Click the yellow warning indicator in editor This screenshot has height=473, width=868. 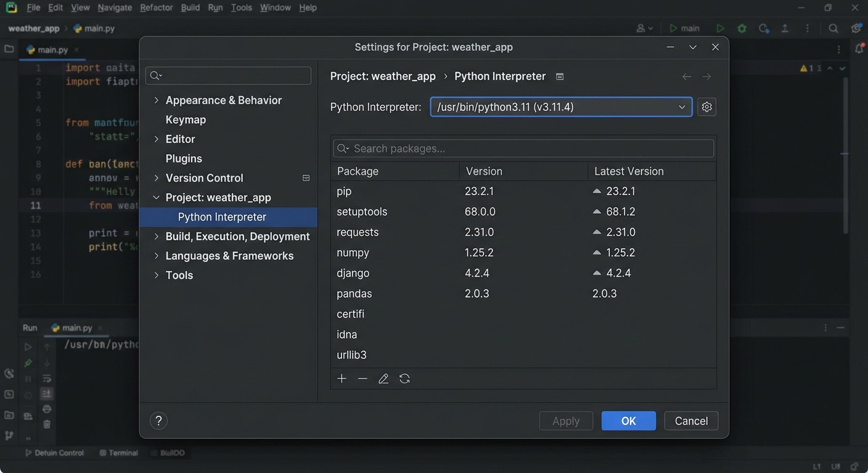click(x=807, y=68)
